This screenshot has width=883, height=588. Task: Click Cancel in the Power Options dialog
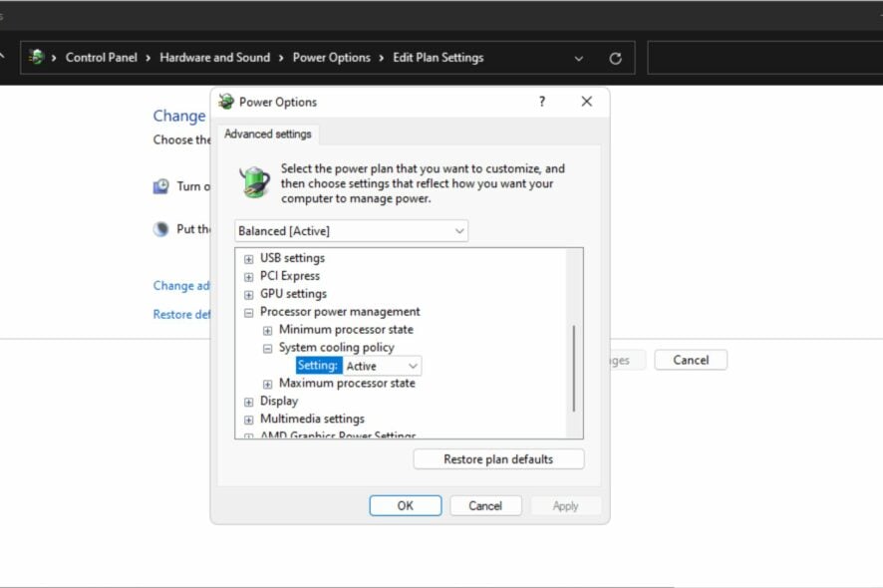(485, 505)
